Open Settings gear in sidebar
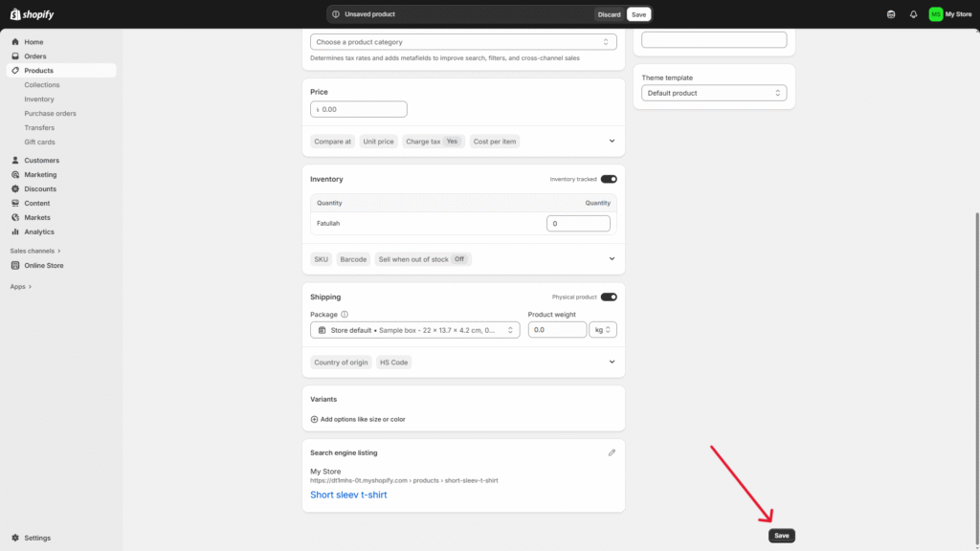Screen dimensions: 980x551 click(x=15, y=538)
